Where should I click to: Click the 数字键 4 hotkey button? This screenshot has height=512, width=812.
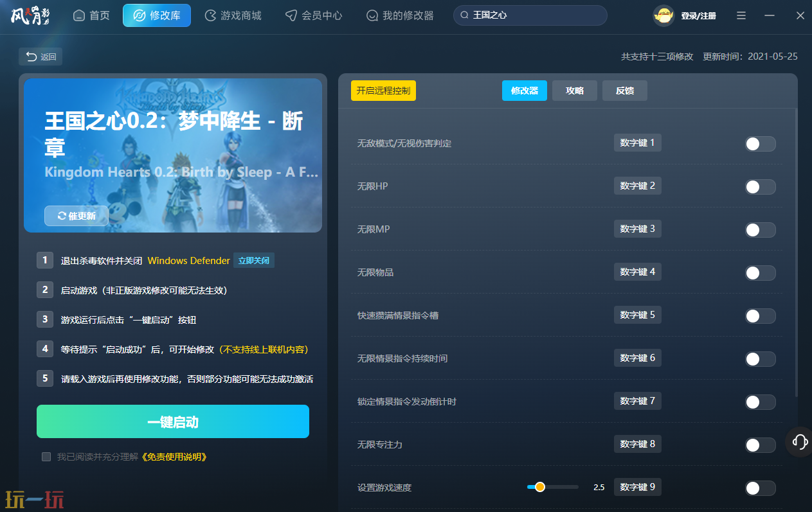pyautogui.click(x=638, y=272)
